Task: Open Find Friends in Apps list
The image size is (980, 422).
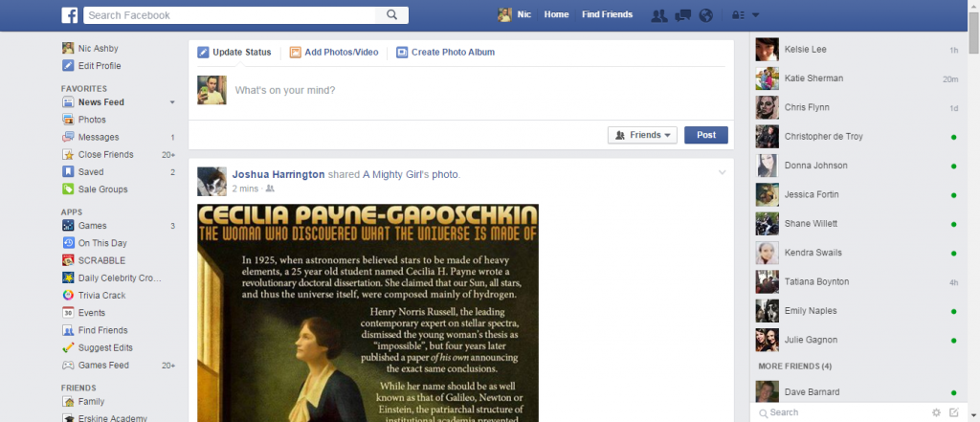Action: (102, 330)
